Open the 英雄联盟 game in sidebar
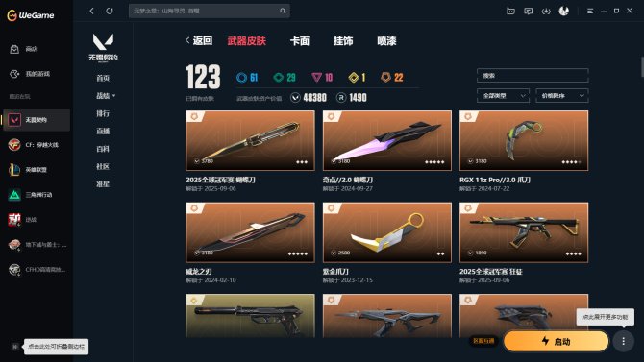Image resolution: width=644 pixels, height=362 pixels. point(37,170)
